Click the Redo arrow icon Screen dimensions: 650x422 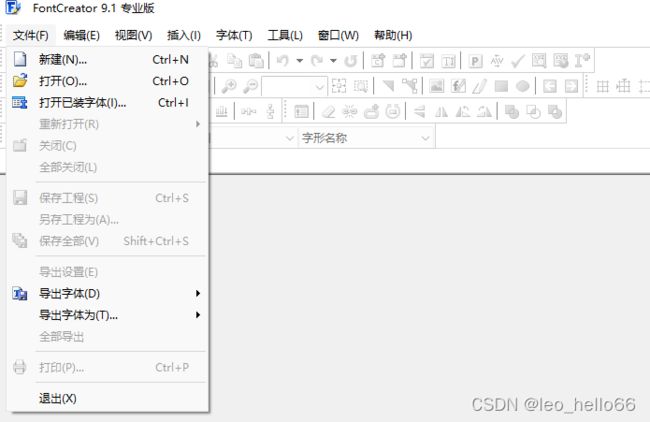pyautogui.click(x=317, y=61)
